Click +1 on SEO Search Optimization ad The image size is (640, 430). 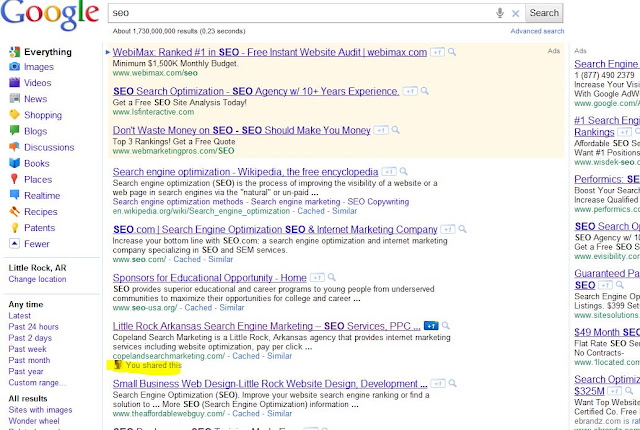409,91
